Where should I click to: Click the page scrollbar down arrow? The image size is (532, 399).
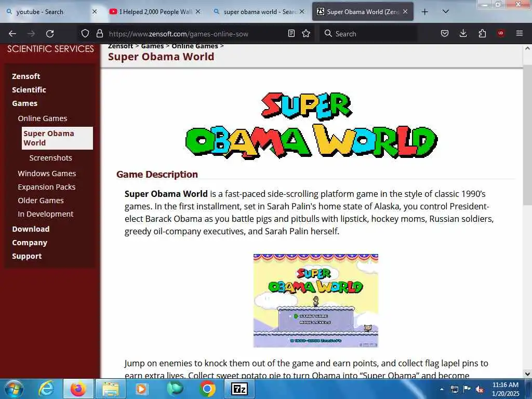click(527, 374)
